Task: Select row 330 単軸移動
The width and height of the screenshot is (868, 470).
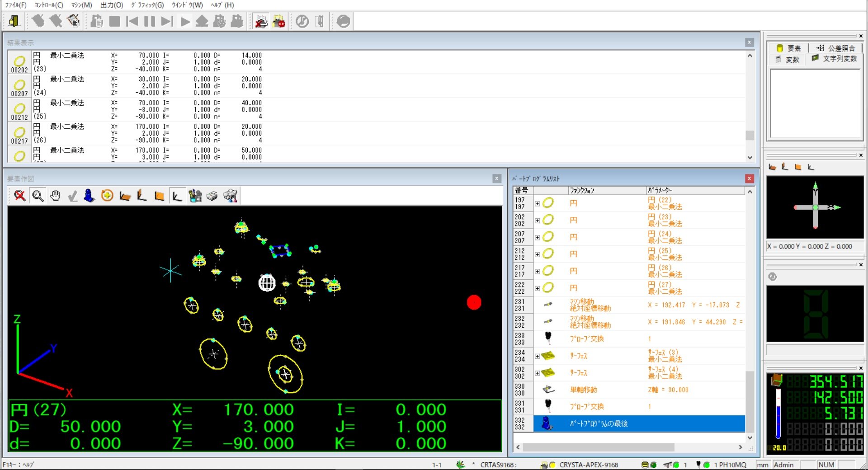Action: point(629,390)
